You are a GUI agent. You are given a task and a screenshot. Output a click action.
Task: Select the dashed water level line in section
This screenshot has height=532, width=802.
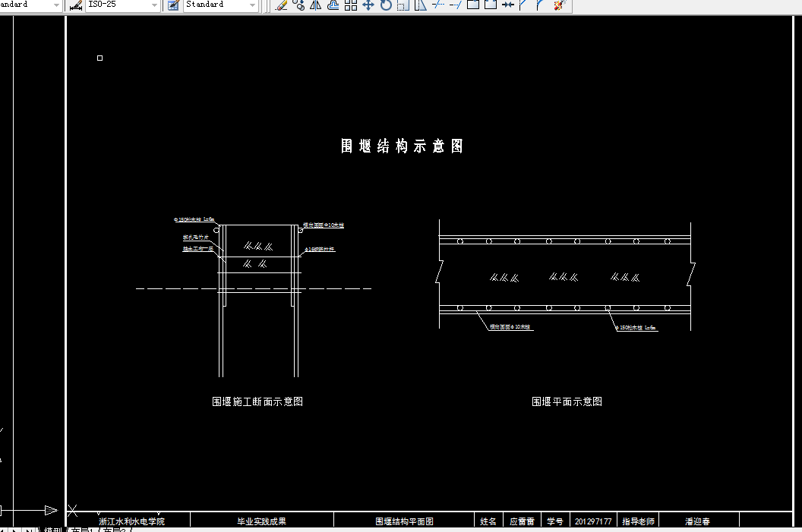pyautogui.click(x=253, y=288)
